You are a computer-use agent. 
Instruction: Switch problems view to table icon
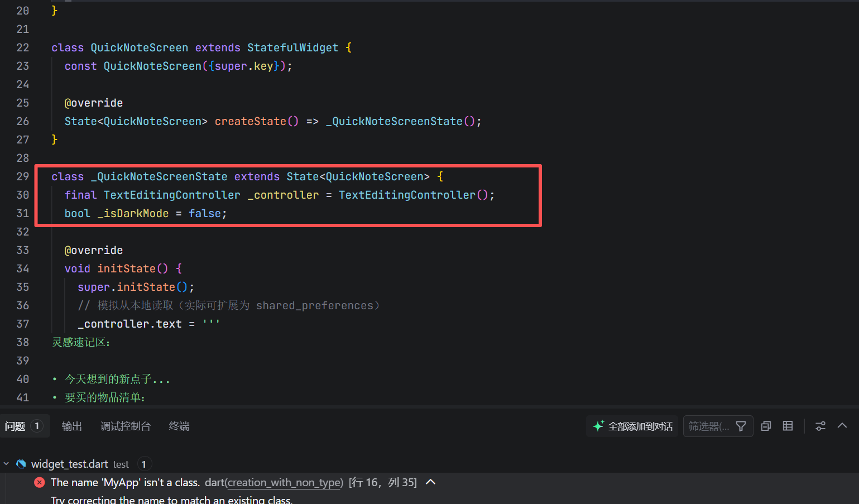click(788, 426)
